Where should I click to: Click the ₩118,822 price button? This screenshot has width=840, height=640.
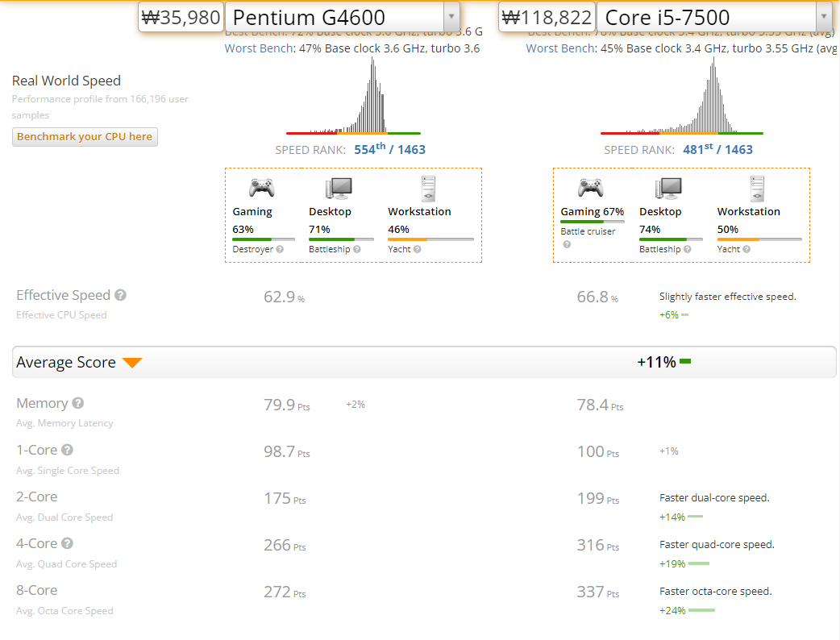coord(547,17)
